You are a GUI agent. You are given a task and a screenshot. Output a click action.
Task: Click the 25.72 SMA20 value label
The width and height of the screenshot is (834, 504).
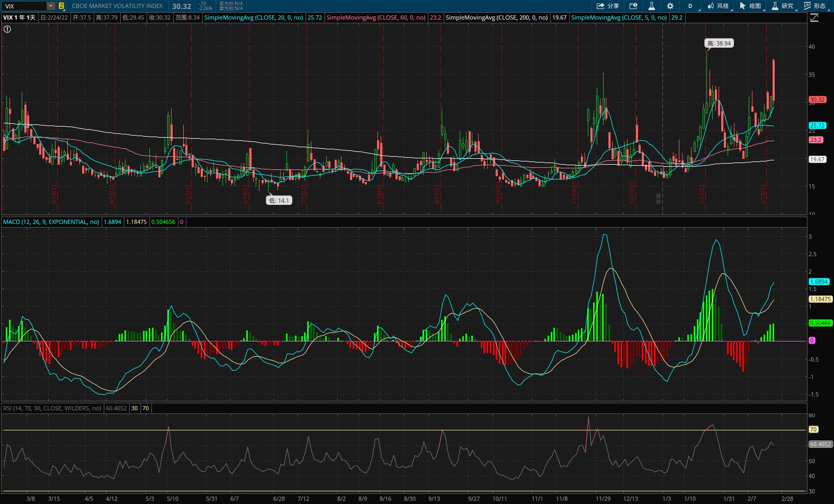(315, 17)
